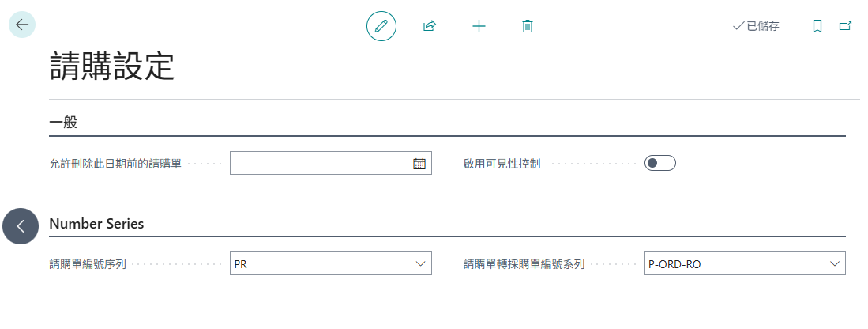Create a new record with plus icon
The height and width of the screenshot is (329, 868).
(x=479, y=26)
